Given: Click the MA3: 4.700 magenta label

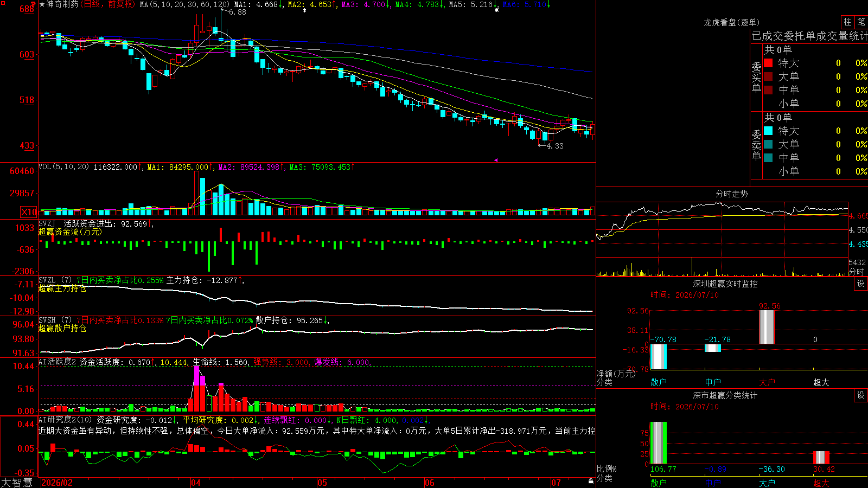Looking at the screenshot, I should [365, 4].
